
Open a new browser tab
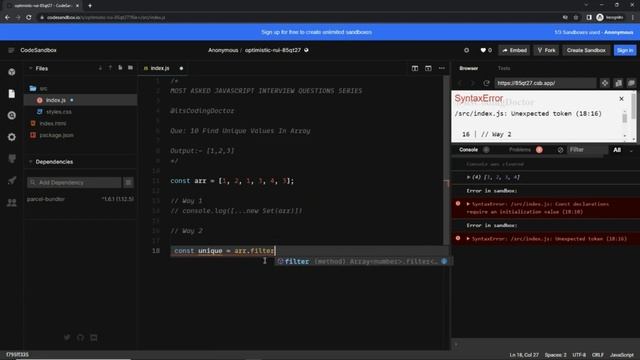click(90, 6)
